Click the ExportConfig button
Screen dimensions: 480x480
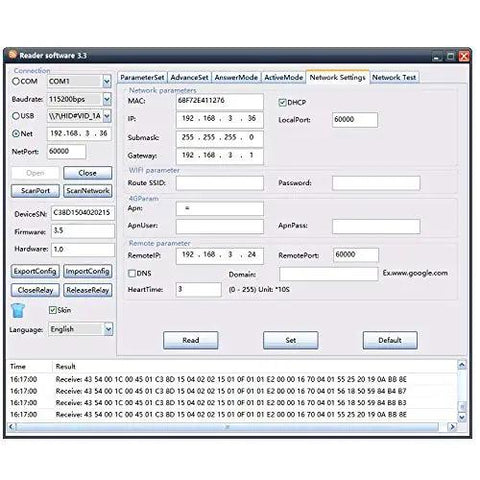pos(35,271)
